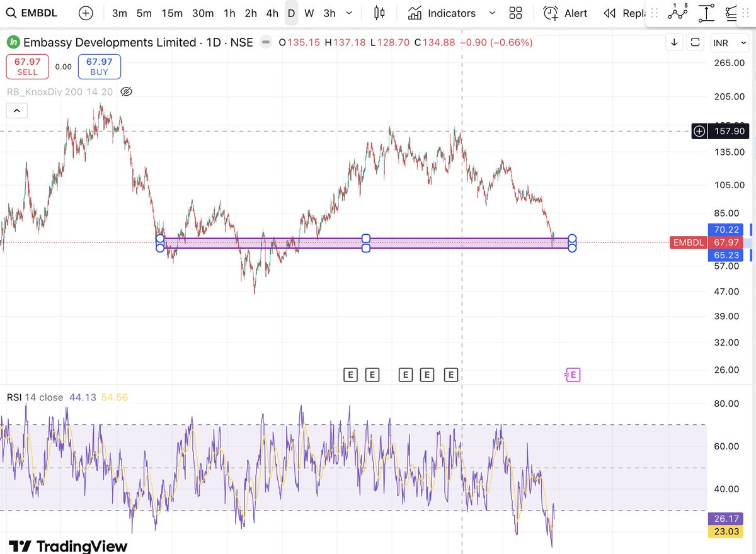Click the 70.22 price scale label
The image size is (756, 554).
[726, 230]
